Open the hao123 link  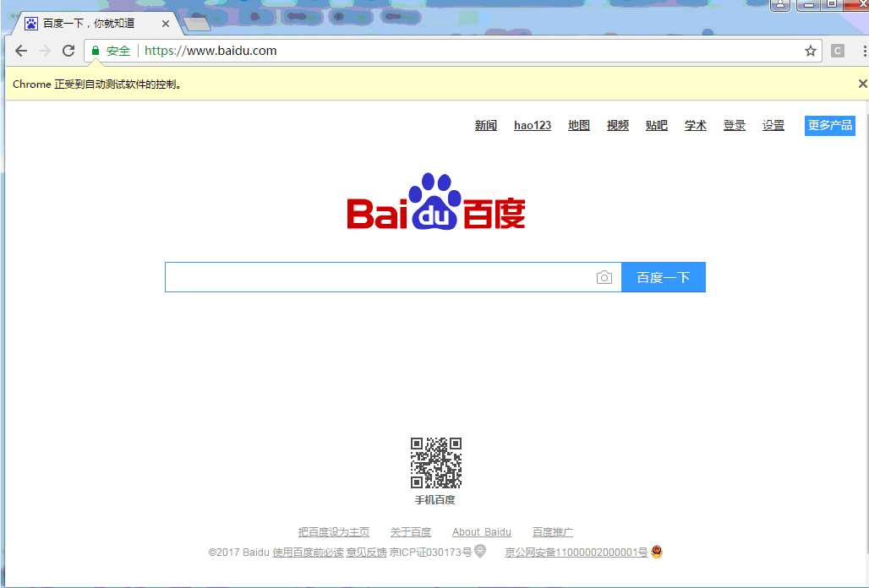click(x=533, y=126)
